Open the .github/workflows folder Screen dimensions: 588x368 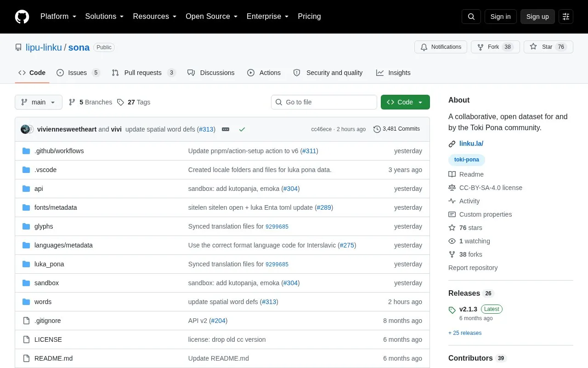click(x=59, y=151)
